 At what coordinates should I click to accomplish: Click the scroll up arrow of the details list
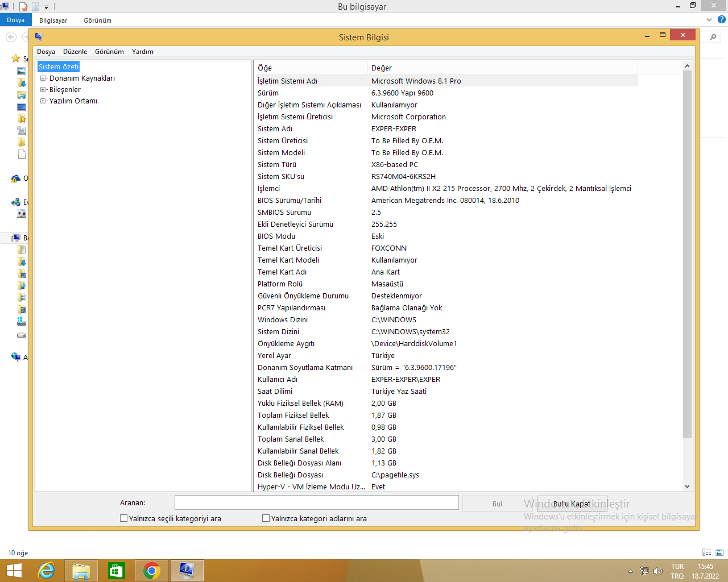pyautogui.click(x=687, y=66)
